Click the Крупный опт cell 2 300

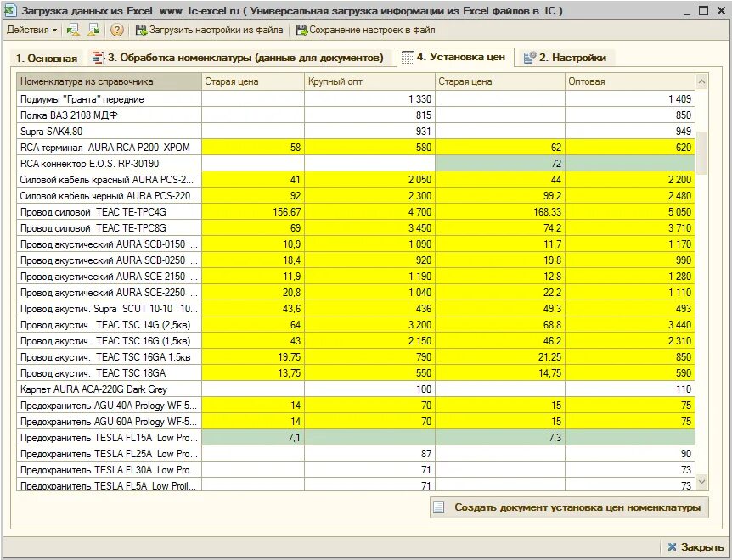369,196
